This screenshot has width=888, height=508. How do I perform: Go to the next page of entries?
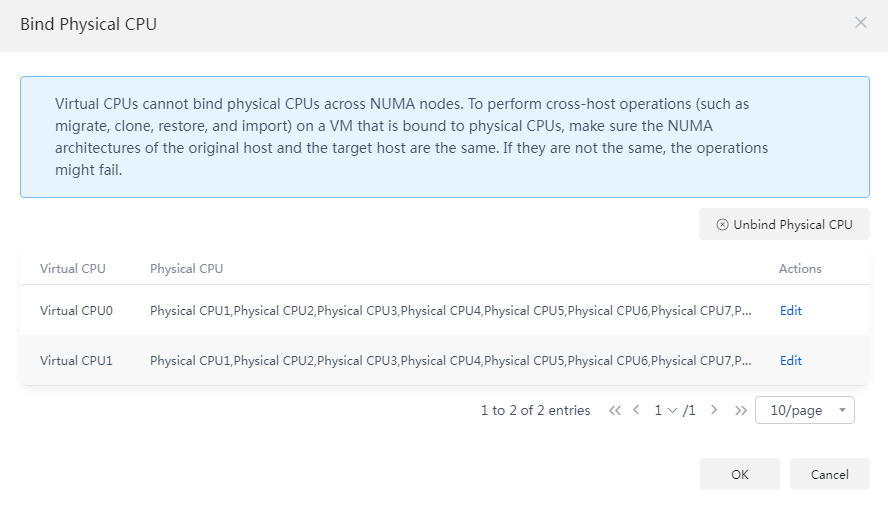[x=714, y=410]
